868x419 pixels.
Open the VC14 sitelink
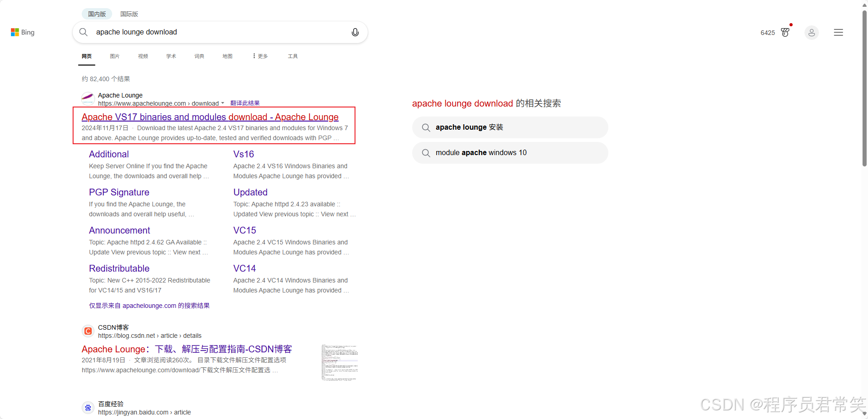(245, 268)
